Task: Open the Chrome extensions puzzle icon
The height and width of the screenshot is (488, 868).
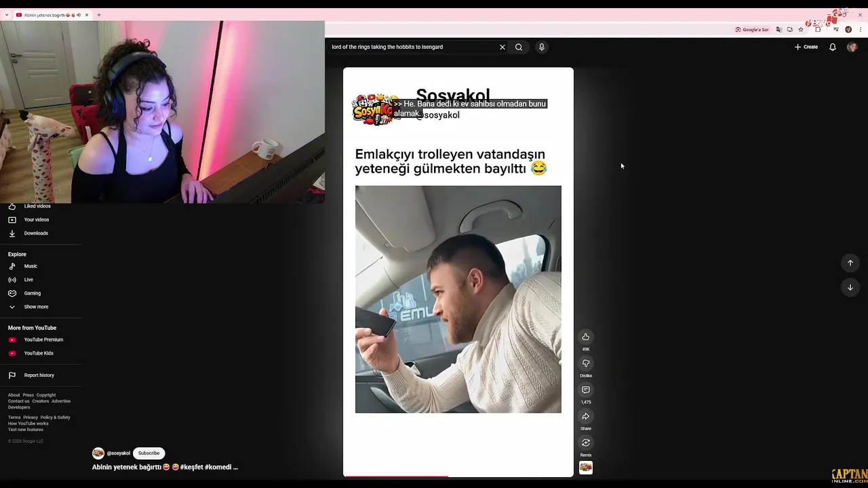Action: point(818,30)
